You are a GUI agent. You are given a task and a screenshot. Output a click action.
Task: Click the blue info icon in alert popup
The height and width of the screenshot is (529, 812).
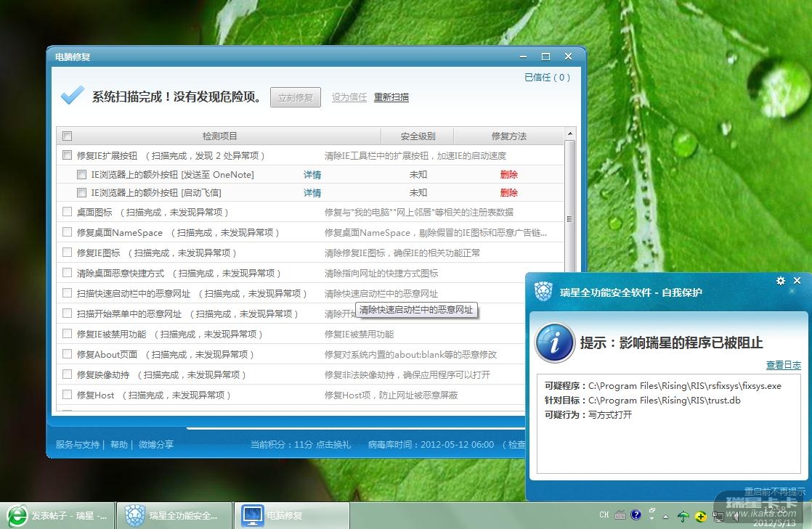[x=555, y=343]
